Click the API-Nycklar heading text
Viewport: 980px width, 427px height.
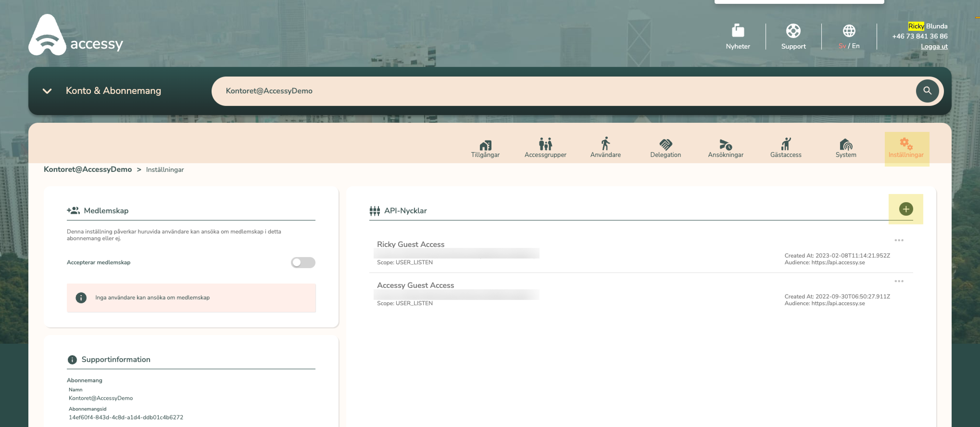tap(405, 211)
